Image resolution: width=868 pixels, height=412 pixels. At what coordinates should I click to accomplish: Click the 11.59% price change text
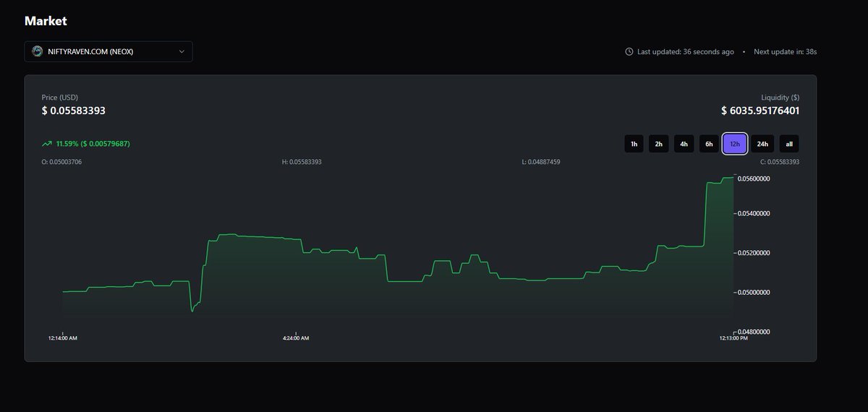click(x=93, y=144)
